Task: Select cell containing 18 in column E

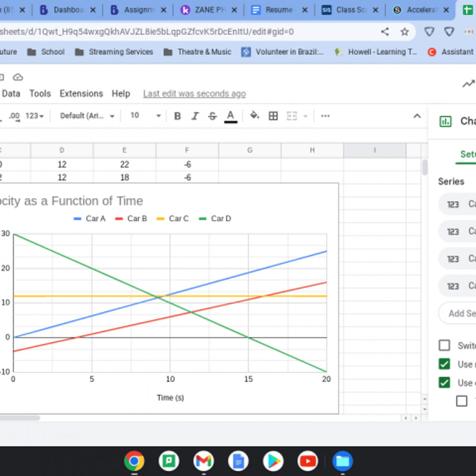Action: pyautogui.click(x=124, y=177)
